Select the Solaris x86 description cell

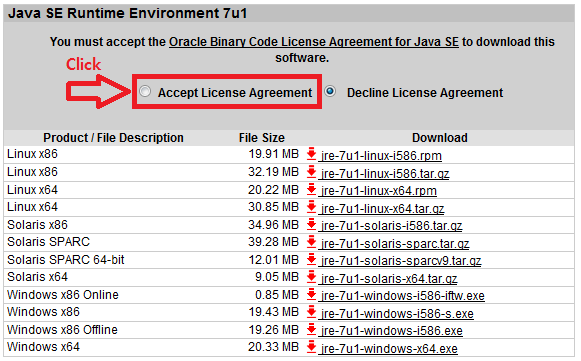tap(37, 225)
